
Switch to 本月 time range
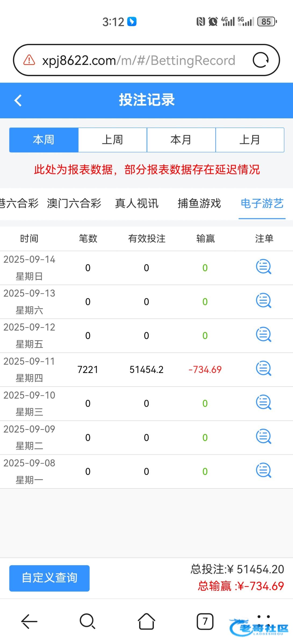coord(181,140)
